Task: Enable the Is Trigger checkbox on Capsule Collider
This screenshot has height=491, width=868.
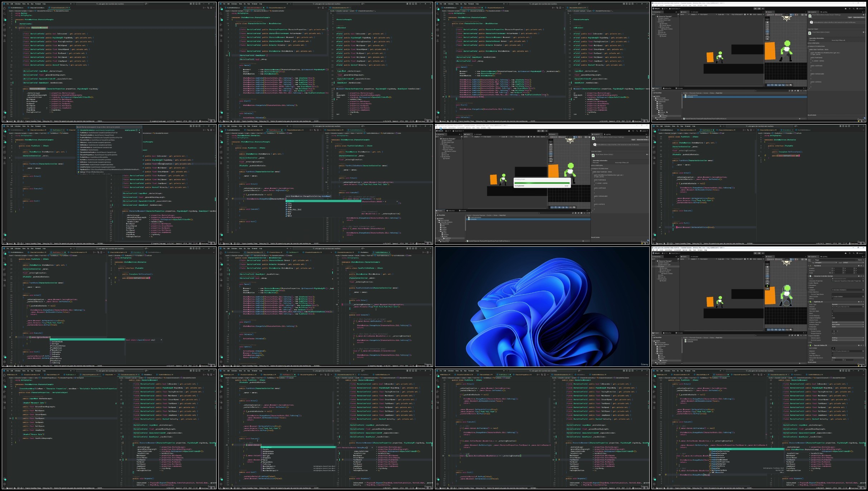Action: click(x=833, y=353)
